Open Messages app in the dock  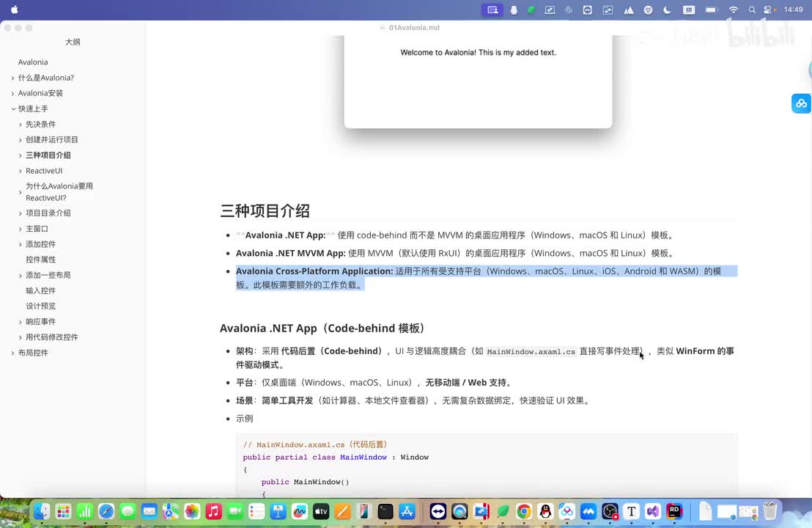tap(128, 512)
